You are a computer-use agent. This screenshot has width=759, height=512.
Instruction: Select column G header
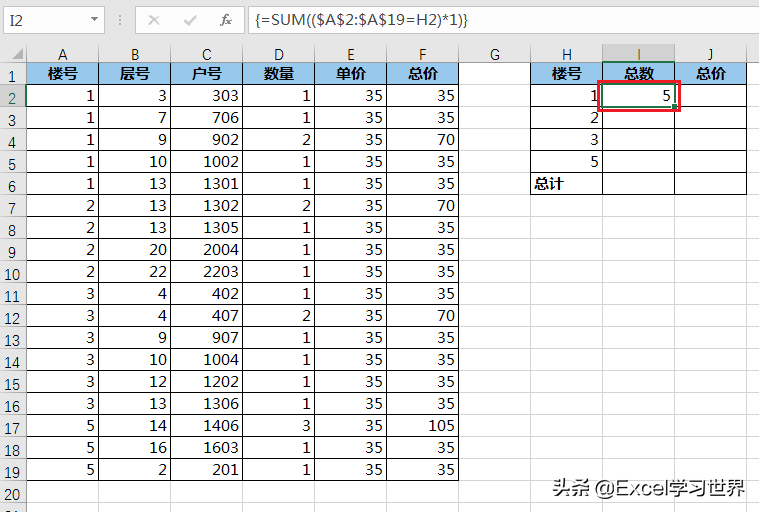[495, 54]
